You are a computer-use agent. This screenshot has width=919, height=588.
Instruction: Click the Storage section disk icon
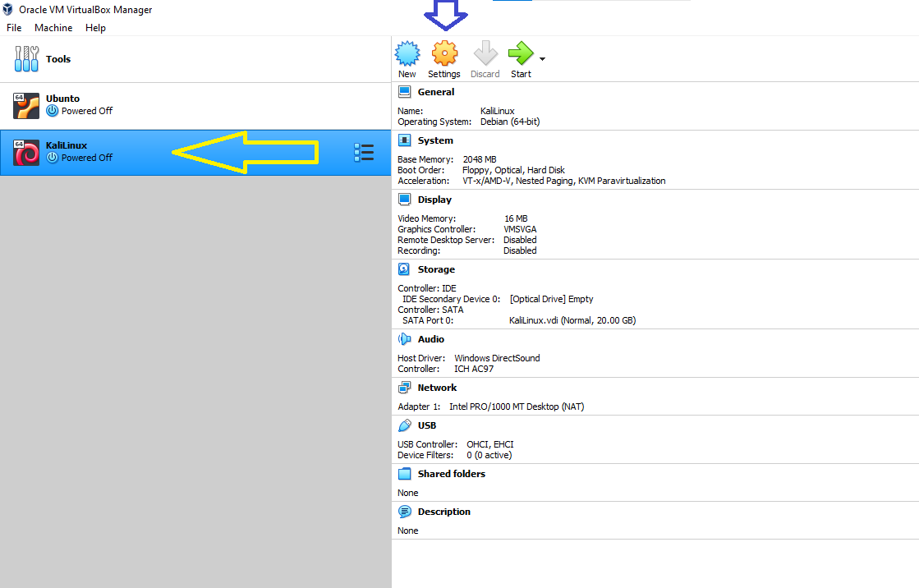click(x=404, y=269)
